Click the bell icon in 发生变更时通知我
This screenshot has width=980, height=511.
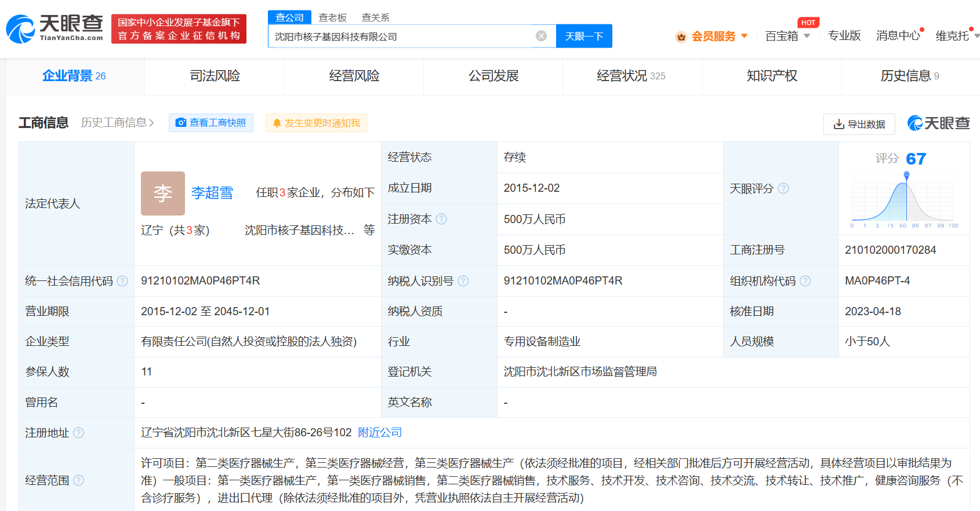(277, 123)
